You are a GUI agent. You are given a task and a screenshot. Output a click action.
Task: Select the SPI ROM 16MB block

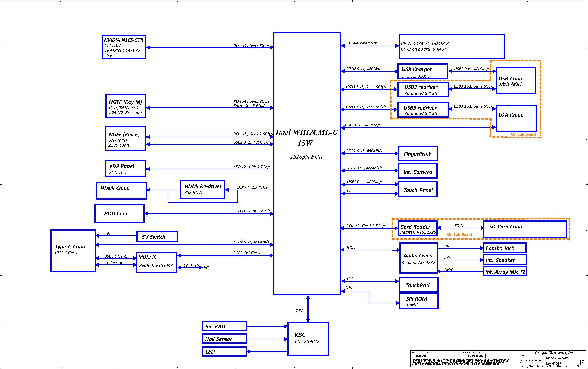click(418, 301)
